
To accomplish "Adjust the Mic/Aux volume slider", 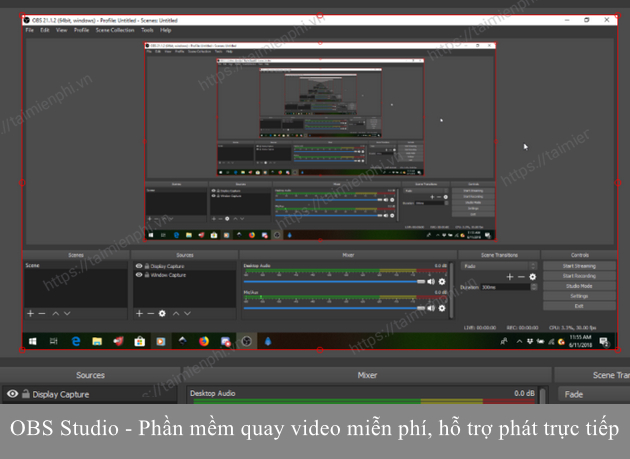I will [x=334, y=308].
